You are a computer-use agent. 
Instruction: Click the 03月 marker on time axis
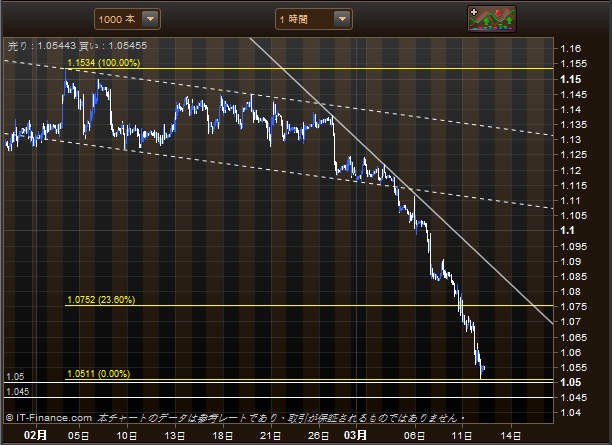click(x=355, y=435)
